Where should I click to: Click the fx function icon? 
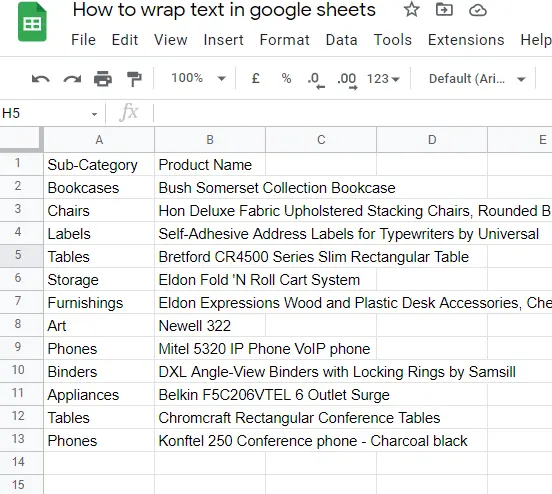tap(129, 112)
